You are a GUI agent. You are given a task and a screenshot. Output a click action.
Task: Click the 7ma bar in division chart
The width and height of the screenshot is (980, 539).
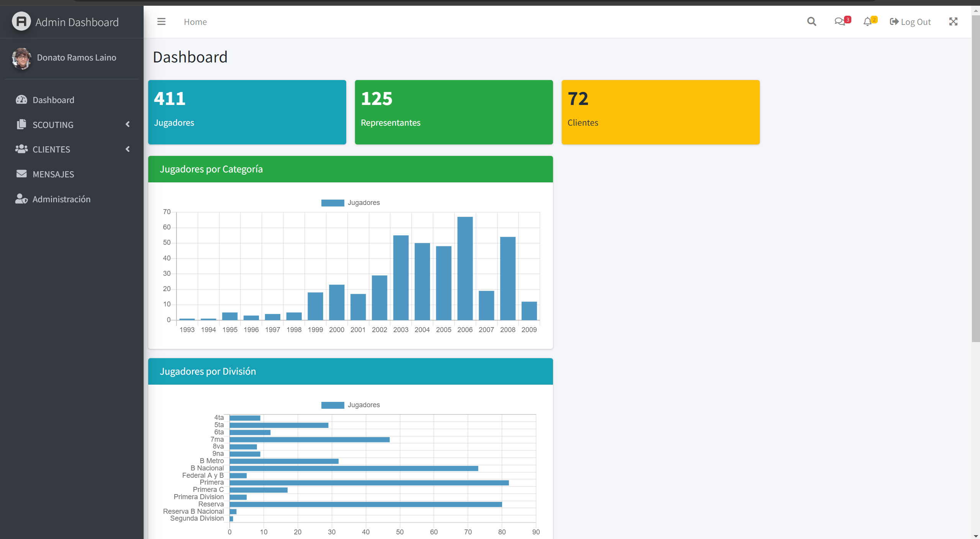309,439
